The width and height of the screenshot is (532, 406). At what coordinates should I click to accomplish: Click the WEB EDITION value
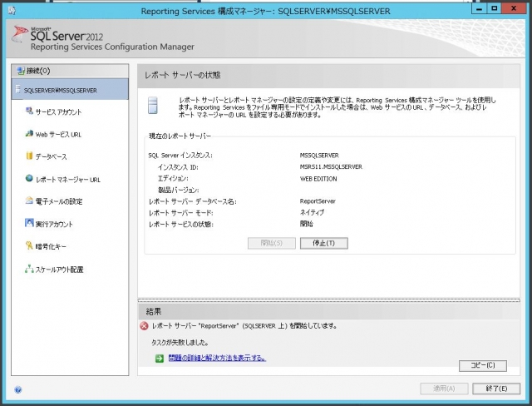pos(318,179)
